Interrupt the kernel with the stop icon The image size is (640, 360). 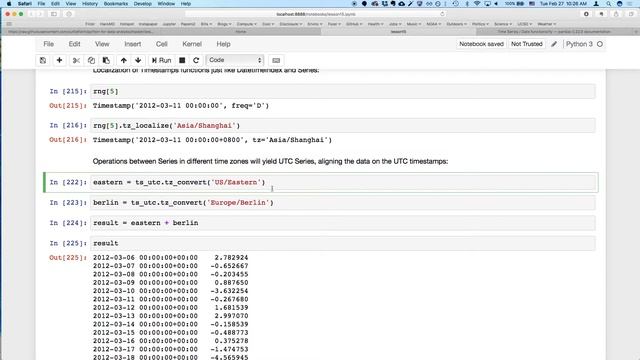[x=182, y=60]
